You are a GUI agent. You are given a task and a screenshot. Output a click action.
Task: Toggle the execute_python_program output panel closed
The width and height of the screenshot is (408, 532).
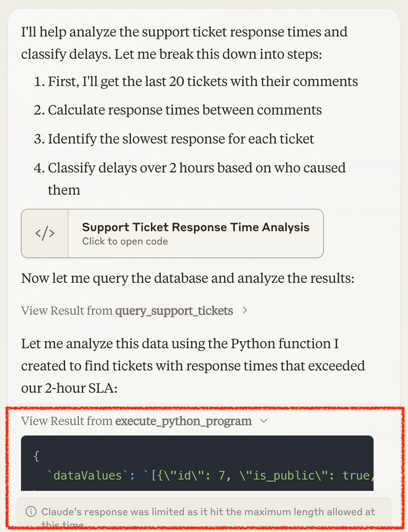[x=264, y=421]
